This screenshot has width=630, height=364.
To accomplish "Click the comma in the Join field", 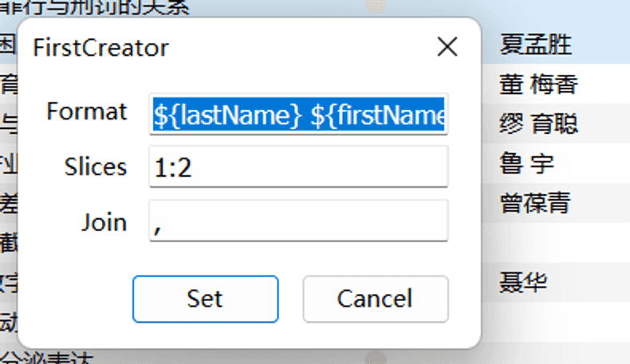I will (x=158, y=225).
